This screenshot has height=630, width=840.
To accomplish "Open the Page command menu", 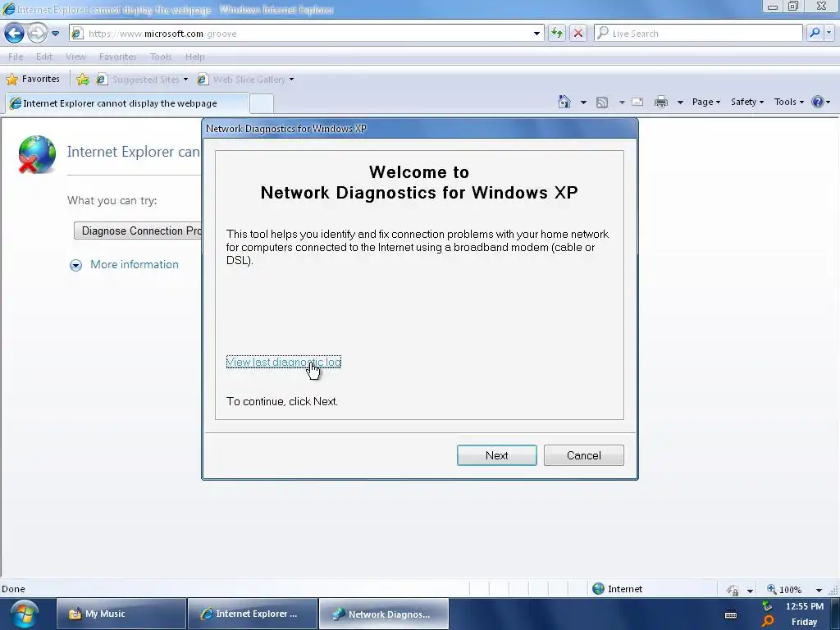I will point(706,102).
